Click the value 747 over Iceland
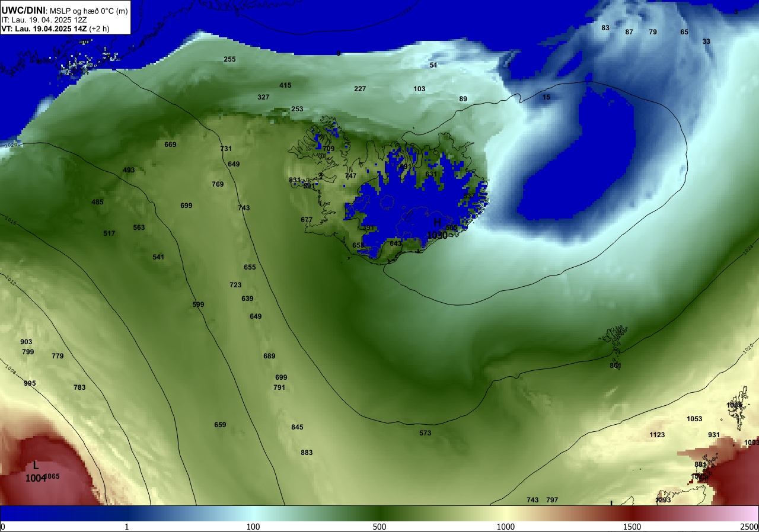759x532 pixels. [350, 176]
